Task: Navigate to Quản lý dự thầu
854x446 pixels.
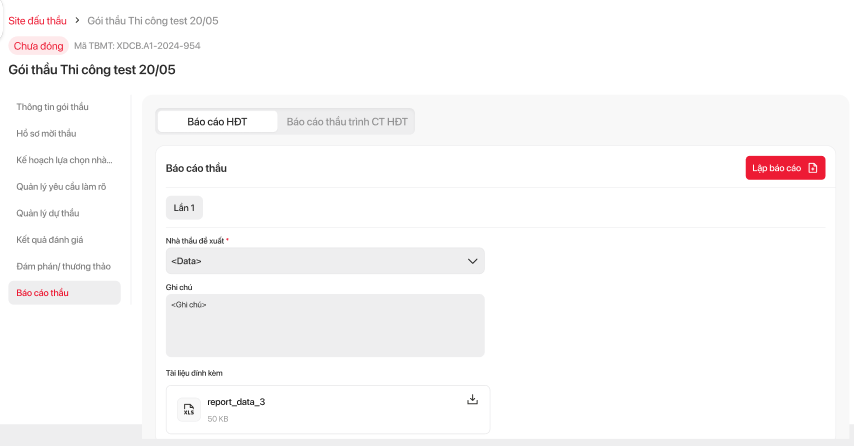Action: click(x=48, y=213)
